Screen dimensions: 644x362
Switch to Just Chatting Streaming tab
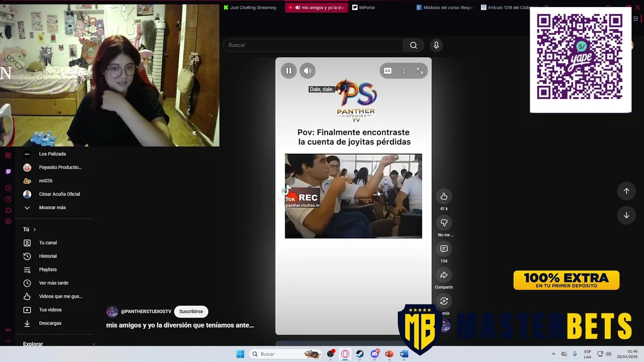coord(252,8)
